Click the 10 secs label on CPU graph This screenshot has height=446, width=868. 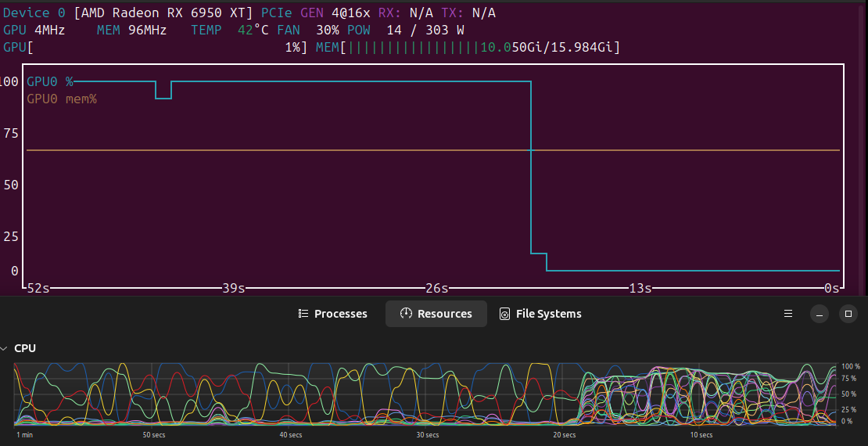click(x=701, y=435)
